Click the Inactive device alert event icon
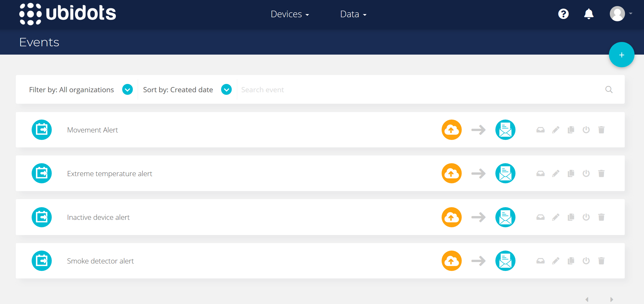The width and height of the screenshot is (644, 304). (x=42, y=217)
